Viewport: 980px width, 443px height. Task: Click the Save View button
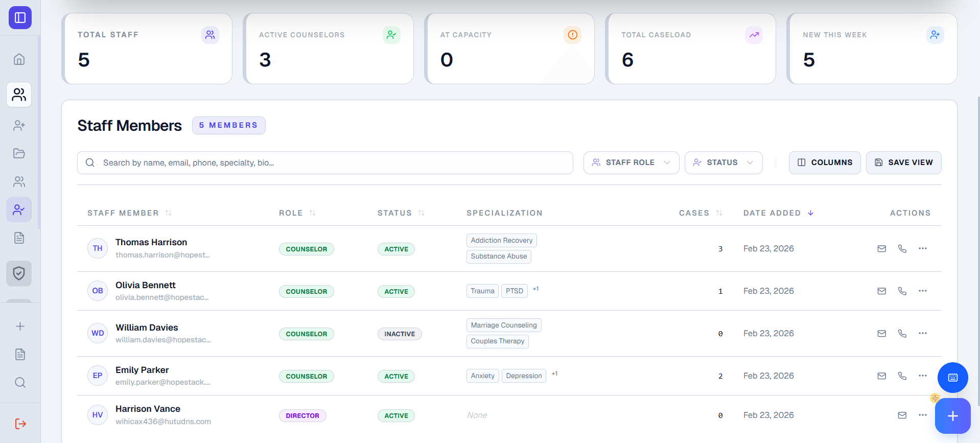click(903, 162)
